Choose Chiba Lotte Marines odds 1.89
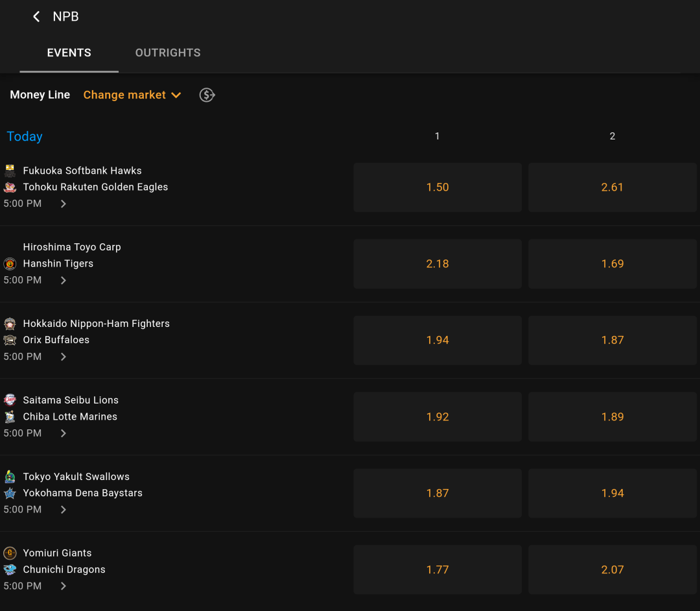 coord(612,416)
